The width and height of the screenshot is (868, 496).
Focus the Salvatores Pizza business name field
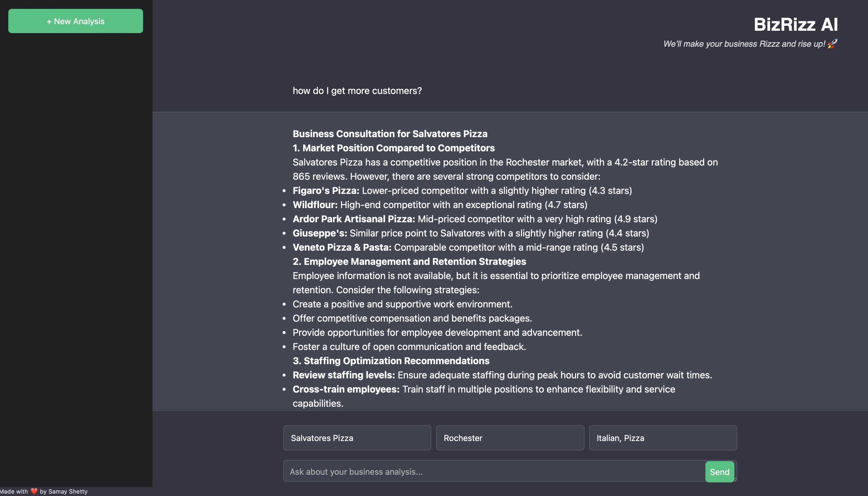(357, 438)
